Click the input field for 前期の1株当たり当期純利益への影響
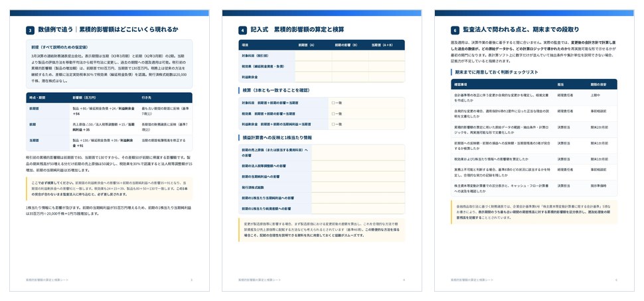Viewport: 644px width, 301px height. 358,198
